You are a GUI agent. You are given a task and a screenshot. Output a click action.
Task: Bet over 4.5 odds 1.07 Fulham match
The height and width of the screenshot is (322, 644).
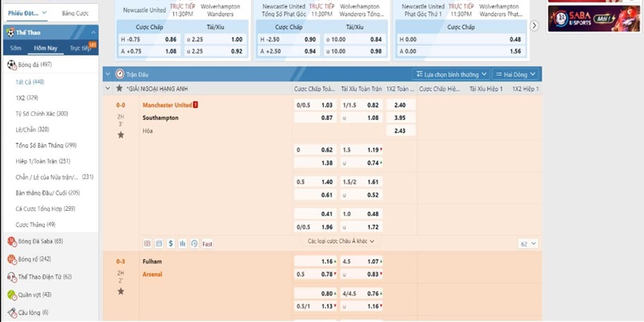(x=361, y=261)
